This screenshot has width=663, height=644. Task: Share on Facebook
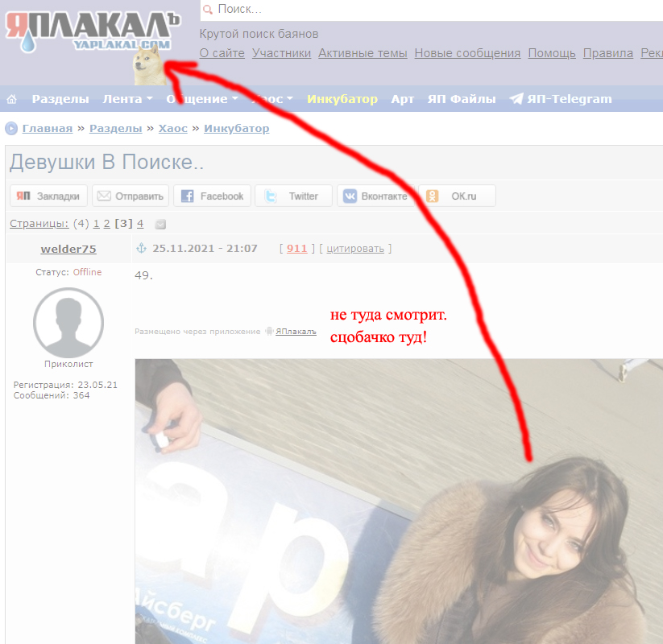pyautogui.click(x=212, y=196)
